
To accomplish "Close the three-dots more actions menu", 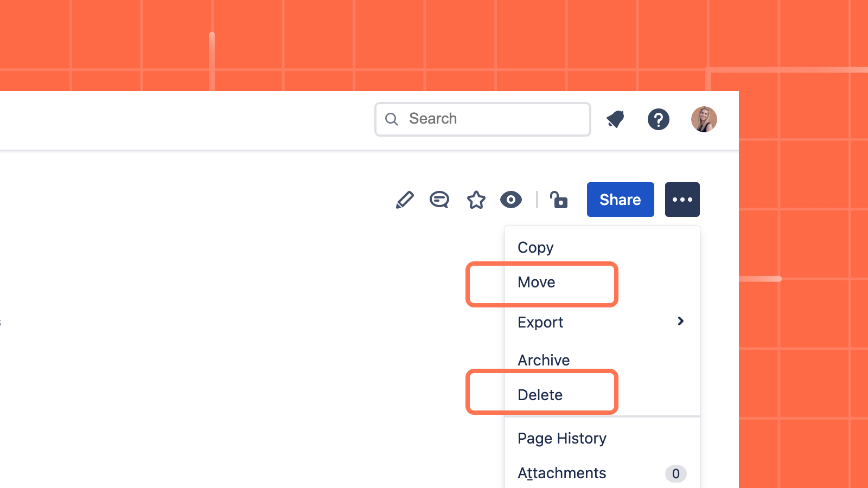I will click(x=682, y=200).
